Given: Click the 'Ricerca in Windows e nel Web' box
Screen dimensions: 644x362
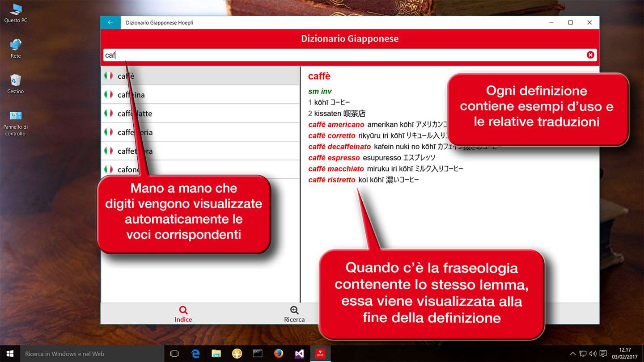Looking at the screenshot, I should coord(92,354).
